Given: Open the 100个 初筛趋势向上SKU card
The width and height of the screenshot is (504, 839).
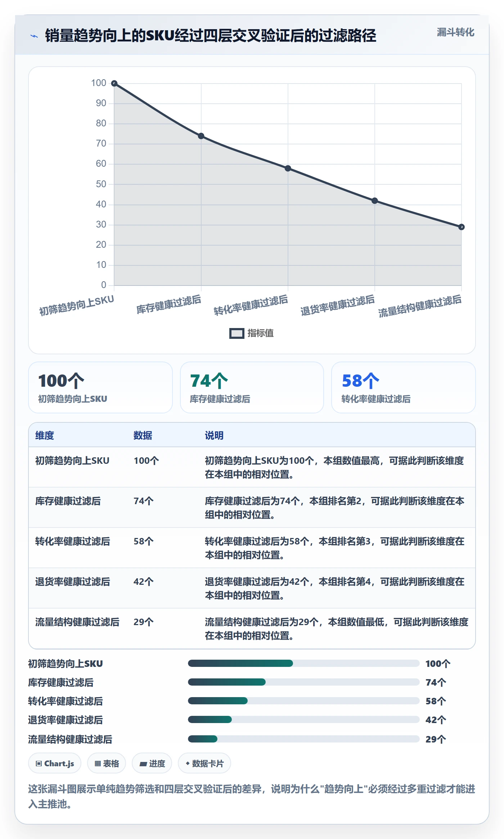Looking at the screenshot, I should tap(100, 387).
